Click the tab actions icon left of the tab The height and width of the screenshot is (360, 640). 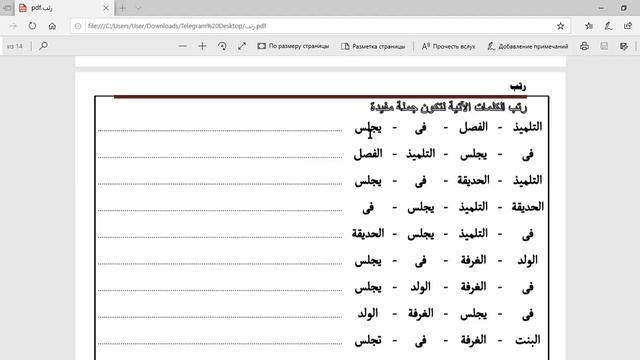point(7,8)
